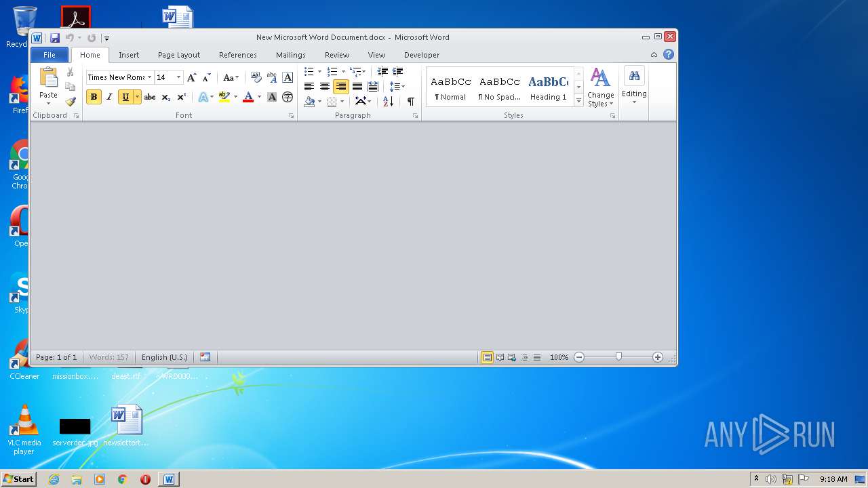Click Grow Font icon
This screenshot has width=868, height=488.
coord(192,77)
